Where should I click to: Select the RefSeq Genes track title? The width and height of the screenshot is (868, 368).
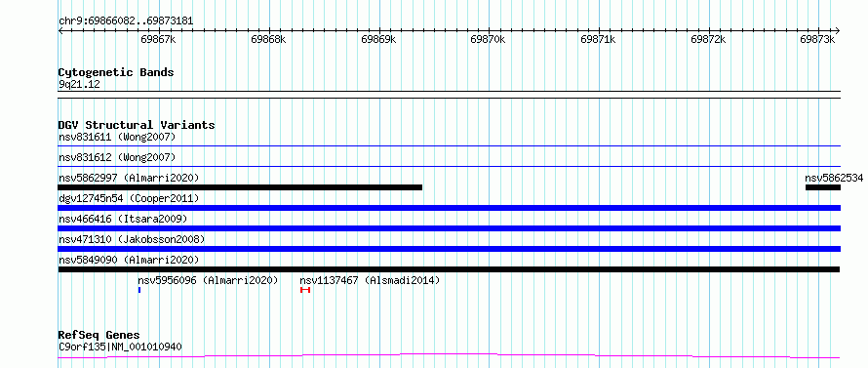pos(99,336)
